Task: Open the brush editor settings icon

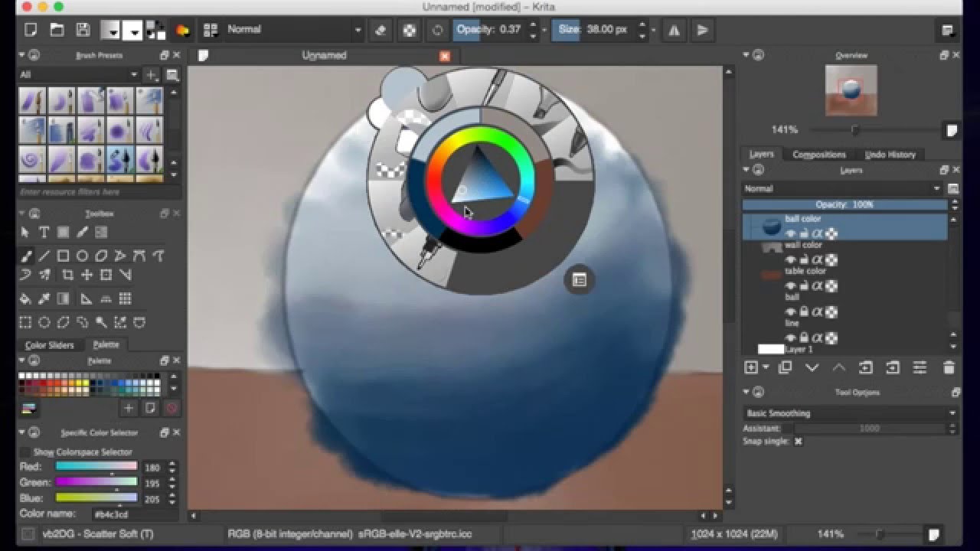Action: point(182,30)
